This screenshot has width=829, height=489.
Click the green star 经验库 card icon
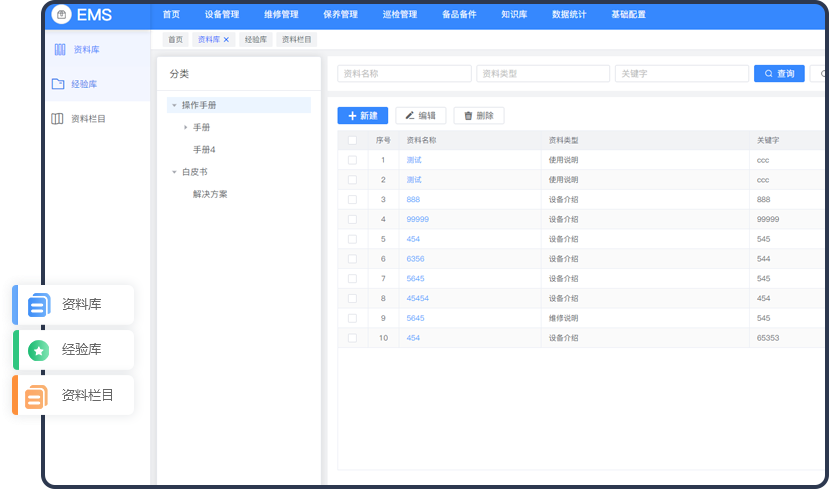tap(39, 350)
